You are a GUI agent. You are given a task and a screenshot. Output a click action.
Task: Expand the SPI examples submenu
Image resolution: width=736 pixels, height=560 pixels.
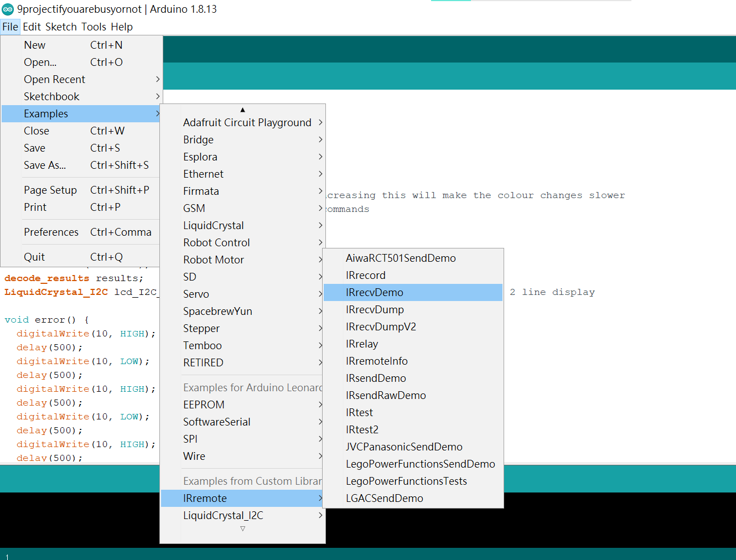coord(242,439)
